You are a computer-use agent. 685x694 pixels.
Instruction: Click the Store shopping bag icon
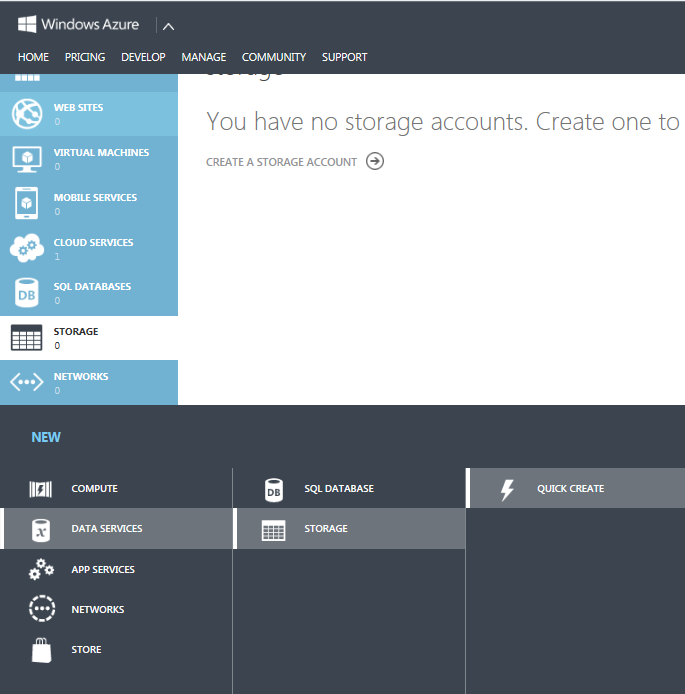pyautogui.click(x=41, y=650)
